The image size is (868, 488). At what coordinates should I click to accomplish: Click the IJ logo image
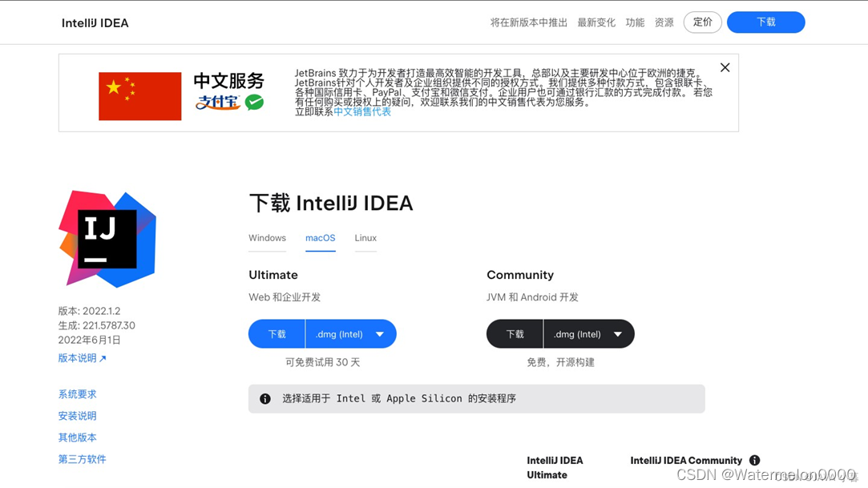point(107,237)
